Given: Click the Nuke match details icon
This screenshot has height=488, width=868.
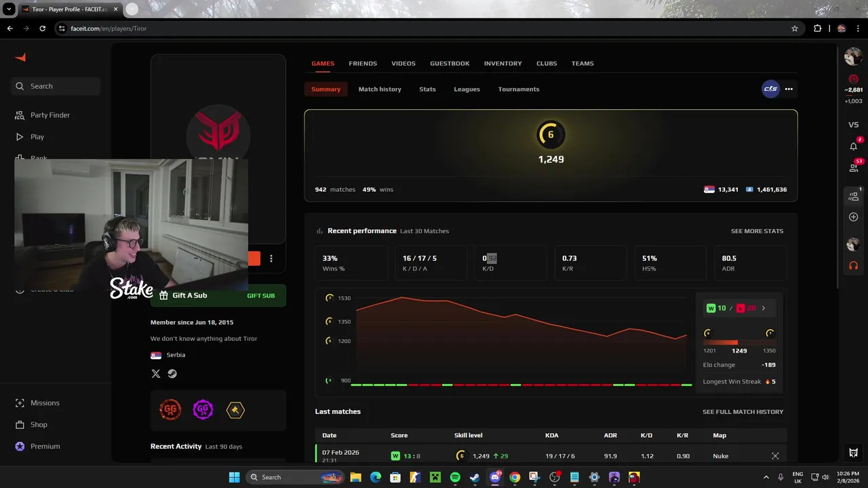Looking at the screenshot, I should click(775, 456).
